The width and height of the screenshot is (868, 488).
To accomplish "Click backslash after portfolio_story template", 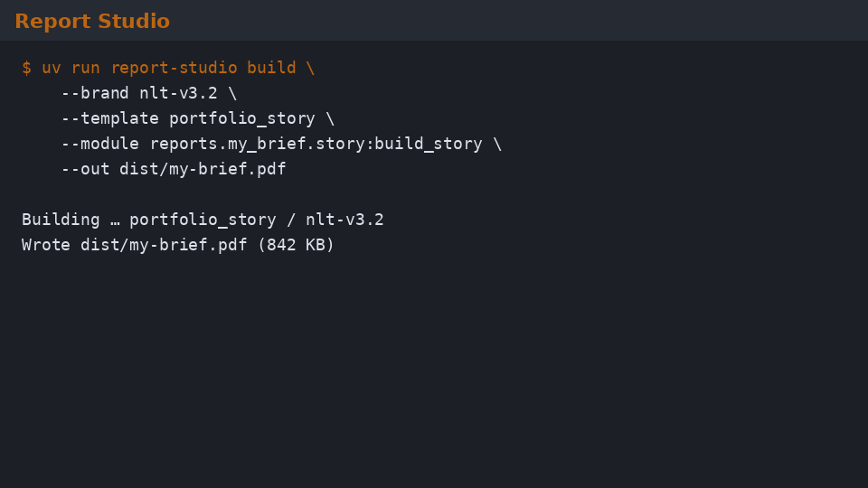I will 330,118.
